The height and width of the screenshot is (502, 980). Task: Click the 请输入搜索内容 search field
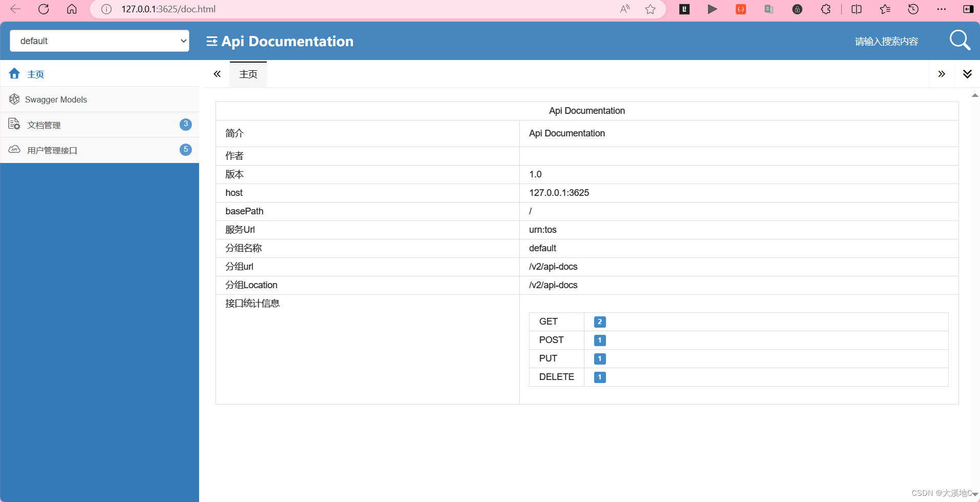pyautogui.click(x=886, y=41)
